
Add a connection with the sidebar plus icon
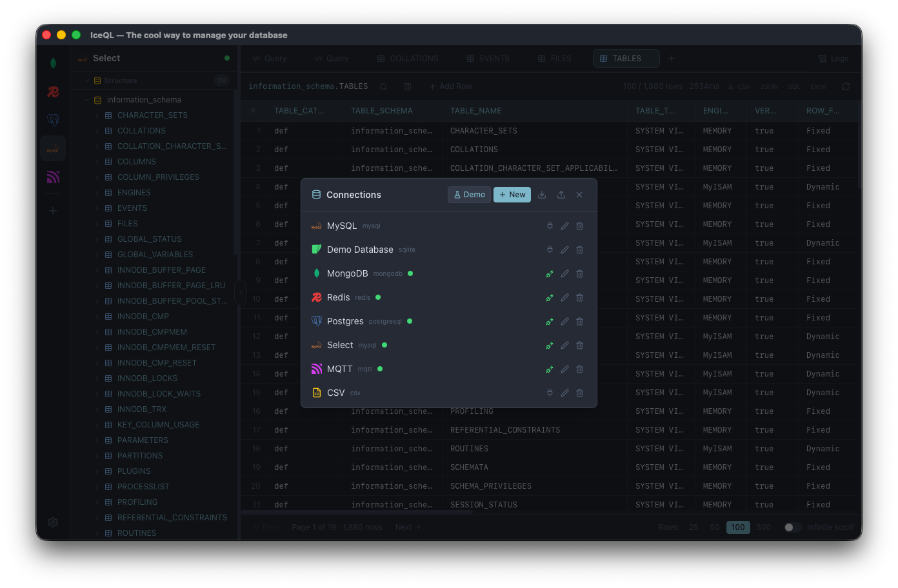(x=53, y=211)
